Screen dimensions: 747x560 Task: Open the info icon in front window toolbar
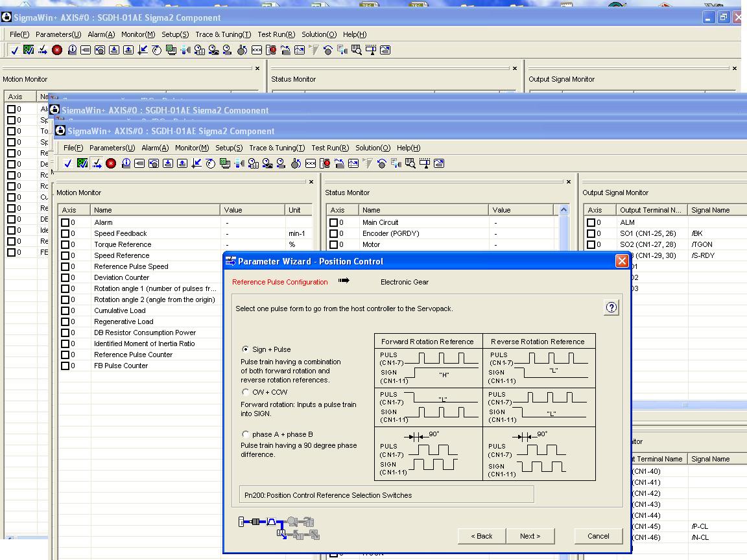[x=126, y=163]
